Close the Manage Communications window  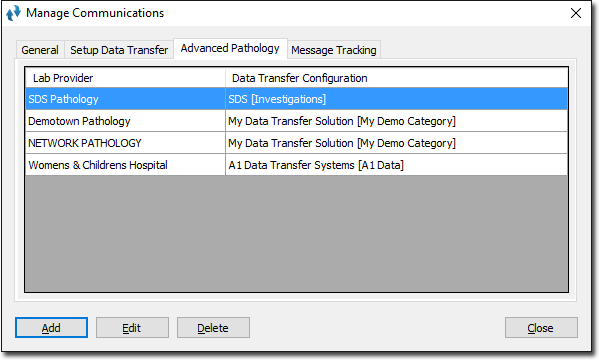(576, 13)
